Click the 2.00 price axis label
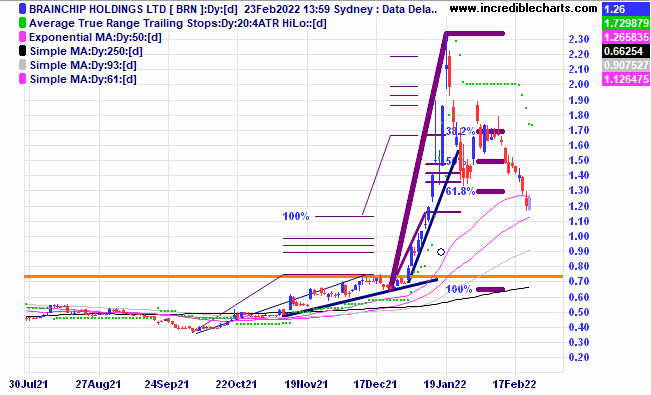 [x=579, y=84]
